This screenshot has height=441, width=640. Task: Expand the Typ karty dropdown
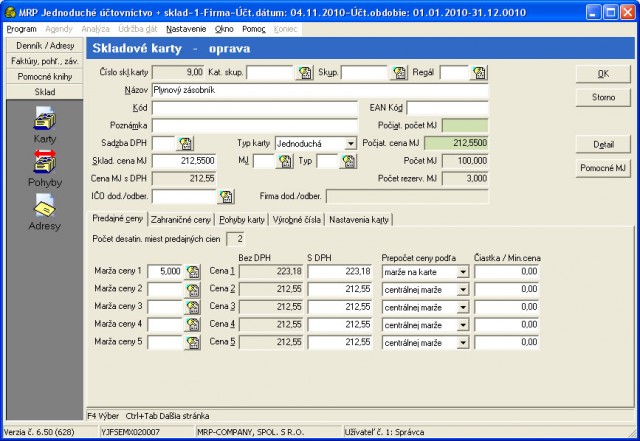point(349,143)
